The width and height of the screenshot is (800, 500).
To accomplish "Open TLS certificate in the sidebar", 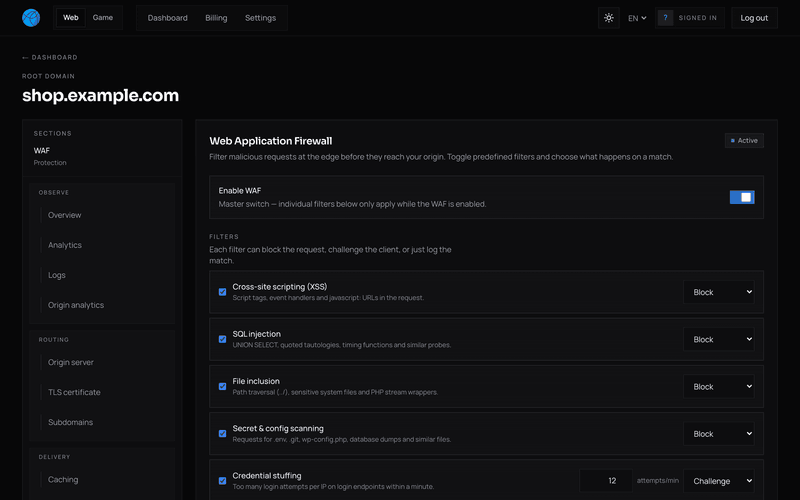I will point(74,392).
